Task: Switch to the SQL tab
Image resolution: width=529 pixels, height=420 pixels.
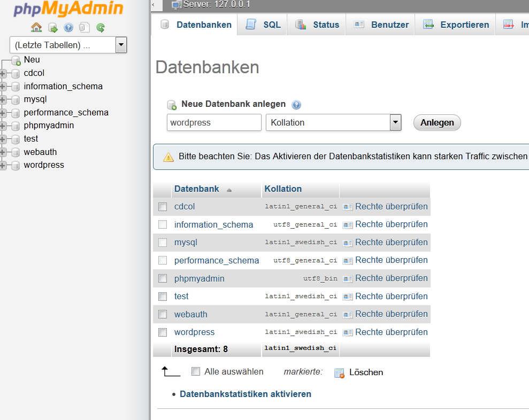Action: tap(263, 25)
